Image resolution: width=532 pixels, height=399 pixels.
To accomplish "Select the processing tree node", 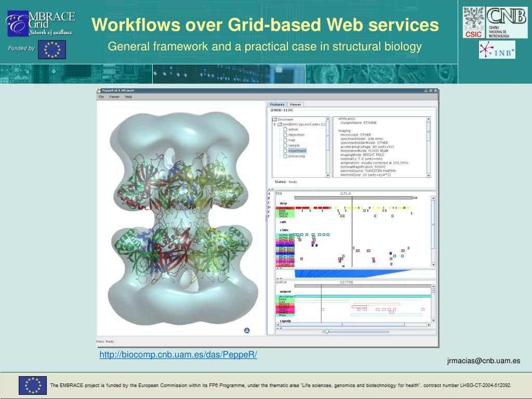I will pyautogui.click(x=297, y=156).
